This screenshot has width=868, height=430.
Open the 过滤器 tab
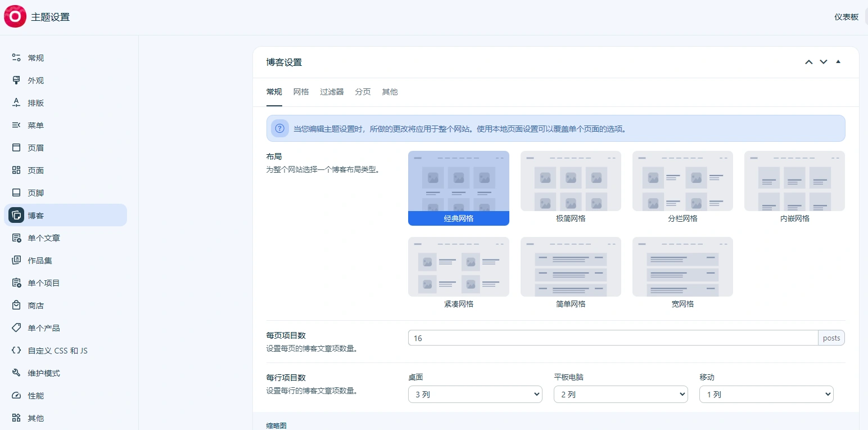(x=331, y=91)
